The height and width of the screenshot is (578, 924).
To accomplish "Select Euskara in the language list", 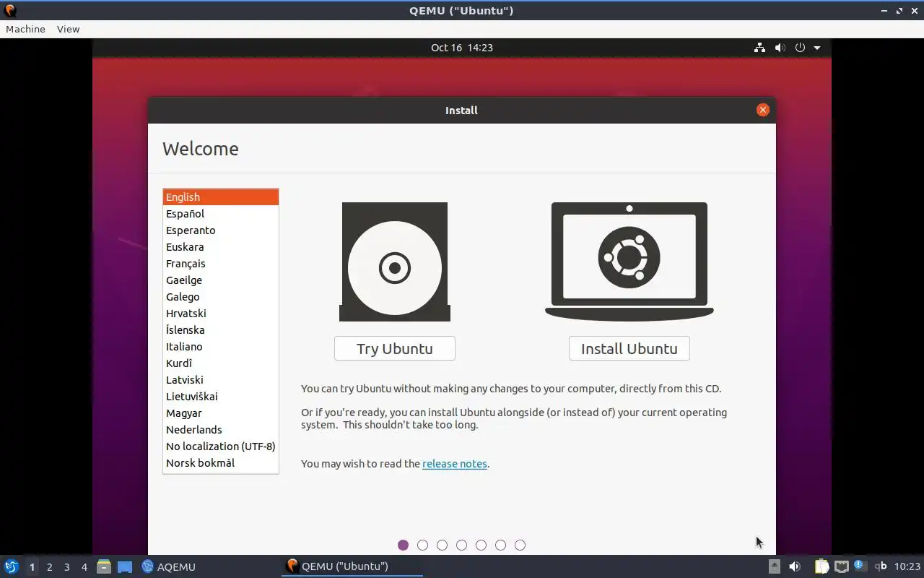I will [221, 247].
